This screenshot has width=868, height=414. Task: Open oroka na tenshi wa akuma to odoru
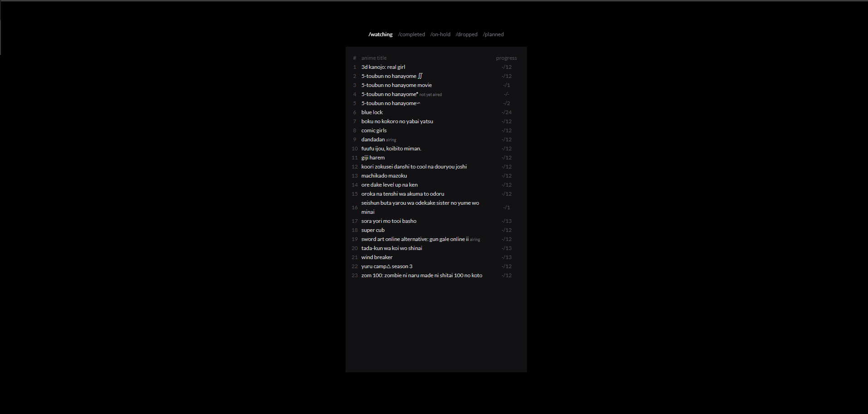[x=403, y=194]
